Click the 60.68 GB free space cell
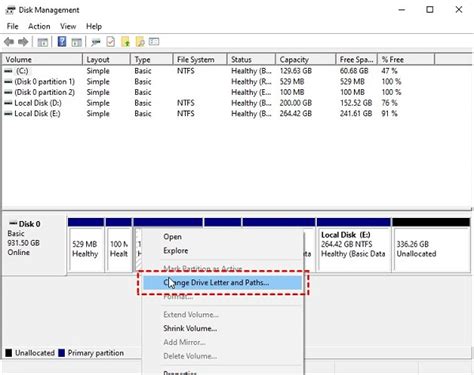The width and height of the screenshot is (474, 375). 354,71
